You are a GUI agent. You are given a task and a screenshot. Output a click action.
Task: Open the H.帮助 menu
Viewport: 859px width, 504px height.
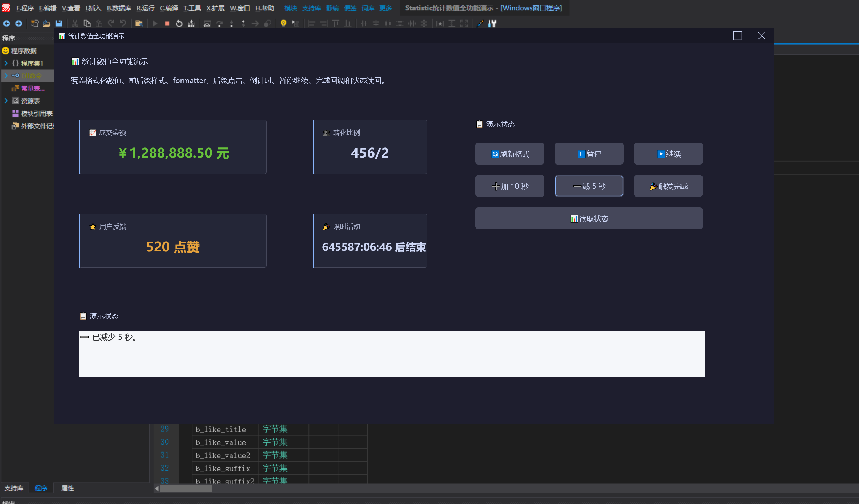point(265,8)
